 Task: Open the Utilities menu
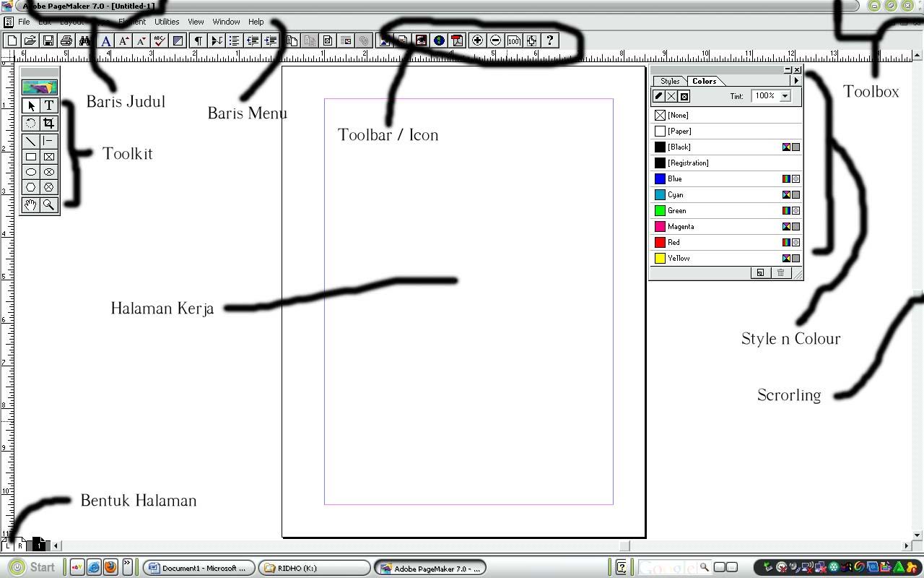pos(167,21)
